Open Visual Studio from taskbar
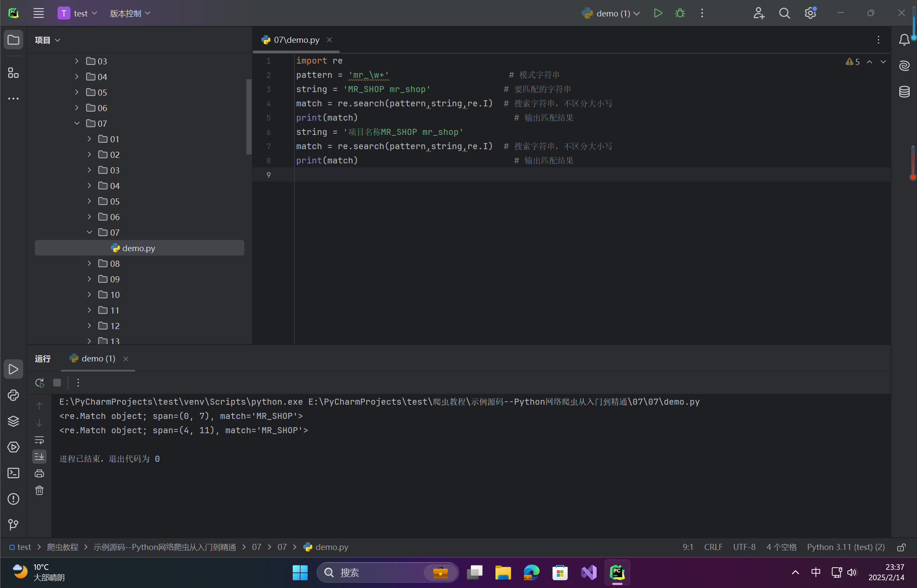The width and height of the screenshot is (917, 588). (x=588, y=572)
